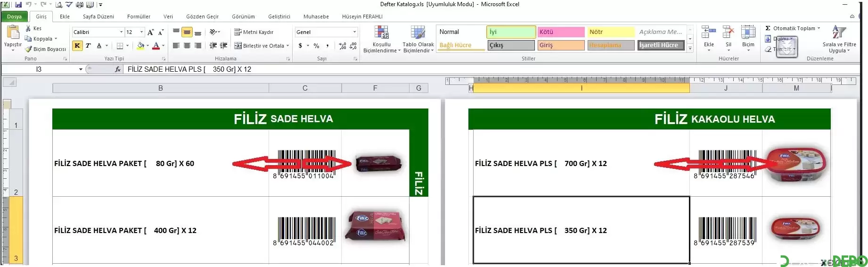Switch to Gözden Geçir tab

point(202,17)
